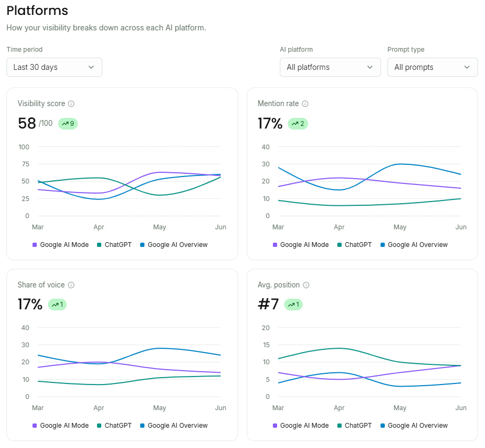Click the Mar axis label in Avg. position chart
The width and height of the screenshot is (485, 448).
coord(278,408)
